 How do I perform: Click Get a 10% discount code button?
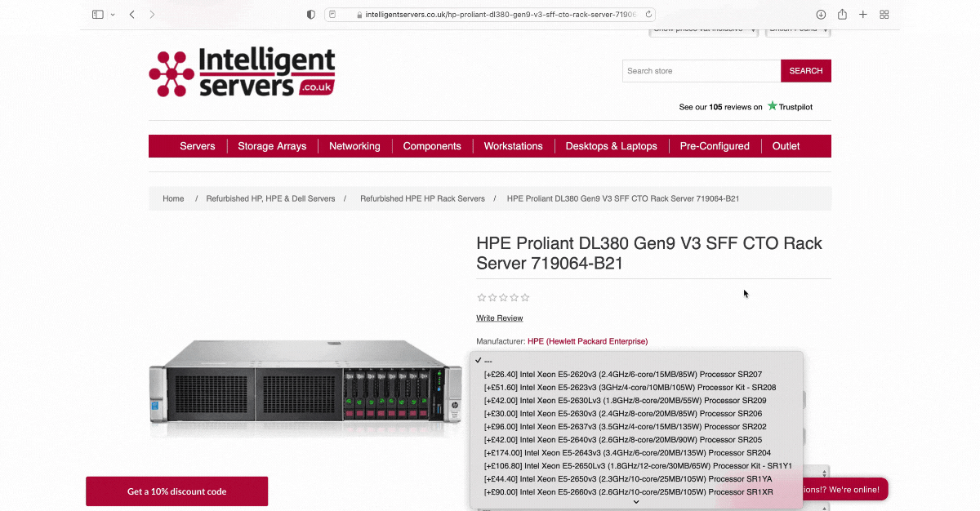pyautogui.click(x=176, y=491)
